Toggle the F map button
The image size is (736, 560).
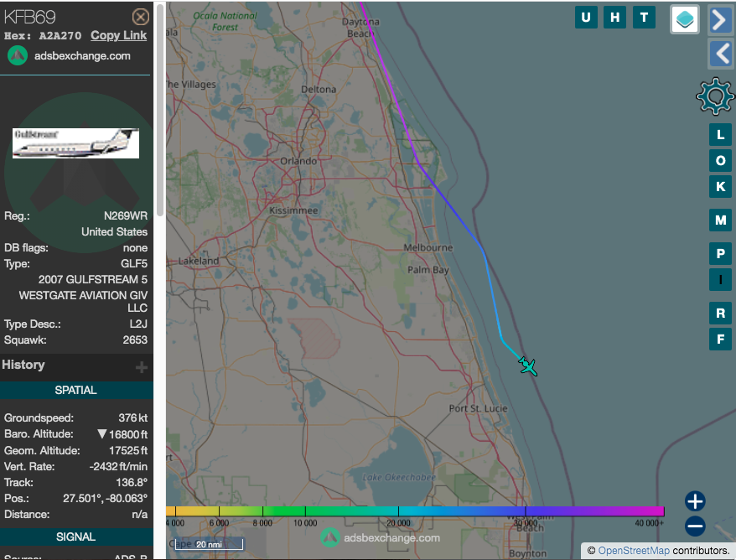(x=721, y=339)
